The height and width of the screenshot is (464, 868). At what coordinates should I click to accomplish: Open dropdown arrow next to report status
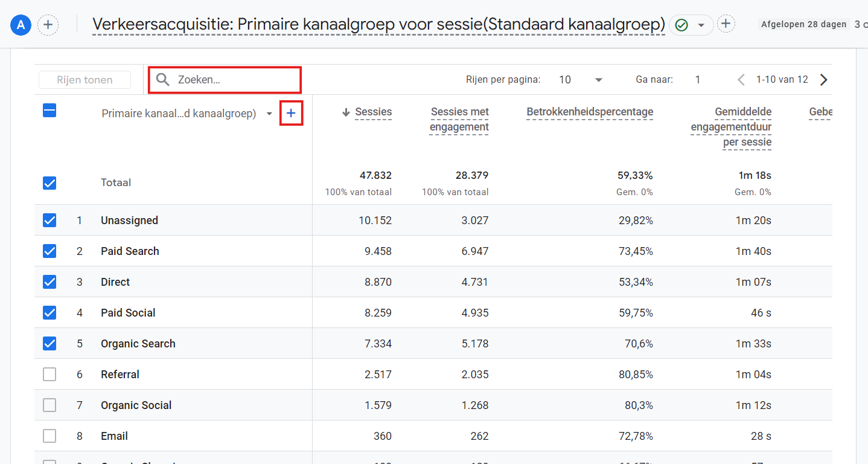[701, 25]
